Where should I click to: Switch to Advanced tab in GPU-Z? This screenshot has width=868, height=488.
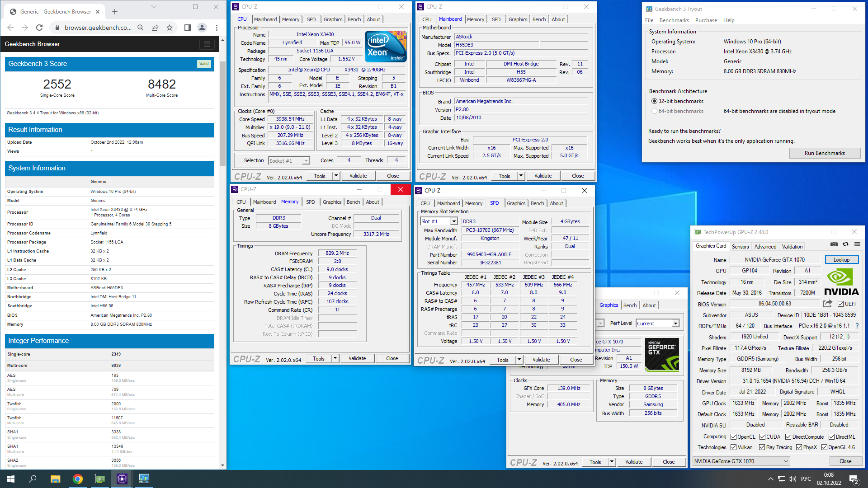tap(765, 247)
